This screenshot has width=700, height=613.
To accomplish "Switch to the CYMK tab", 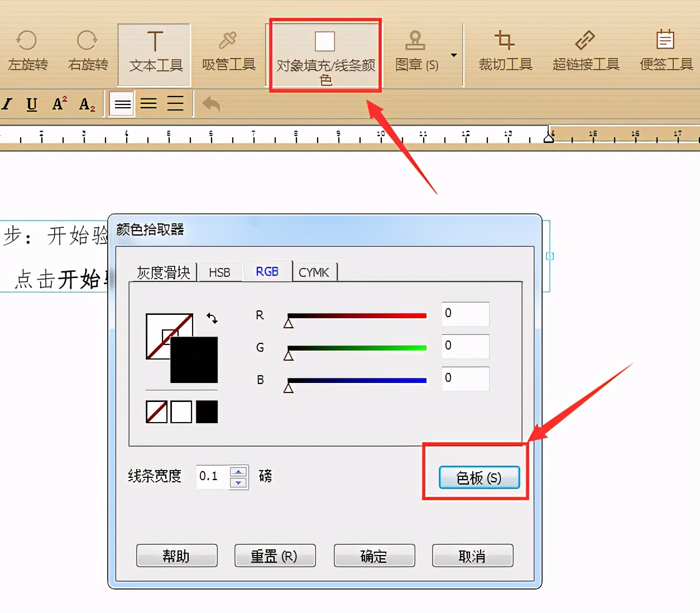I will pos(315,272).
